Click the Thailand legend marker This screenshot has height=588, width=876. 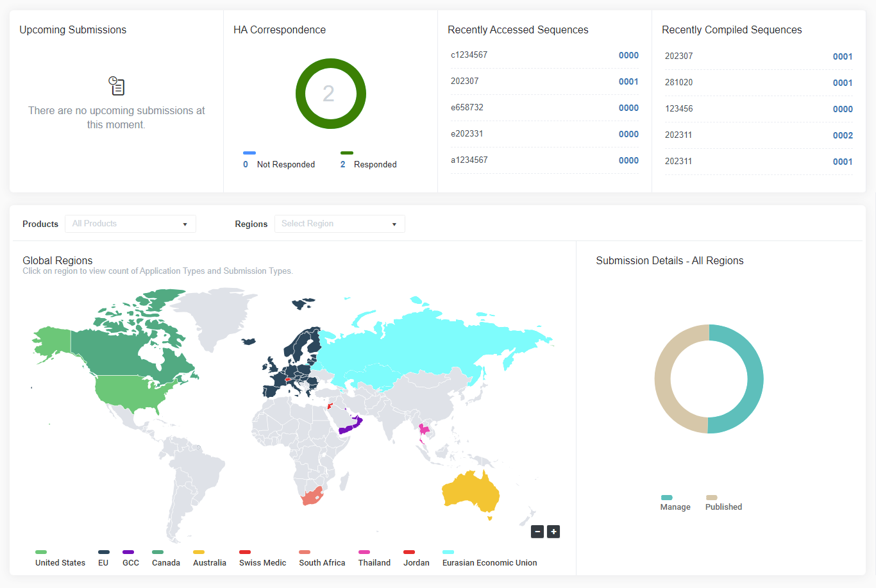(x=364, y=552)
